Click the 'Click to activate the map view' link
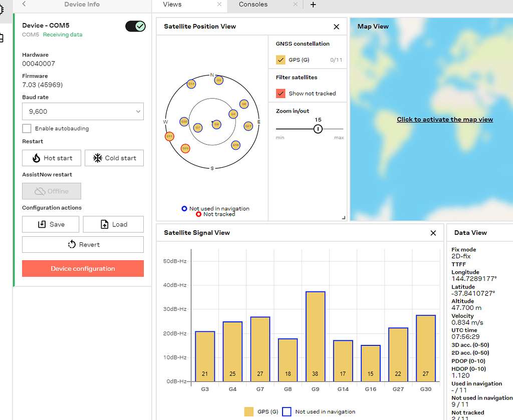Viewport: 513px width, 420px height. [445, 119]
